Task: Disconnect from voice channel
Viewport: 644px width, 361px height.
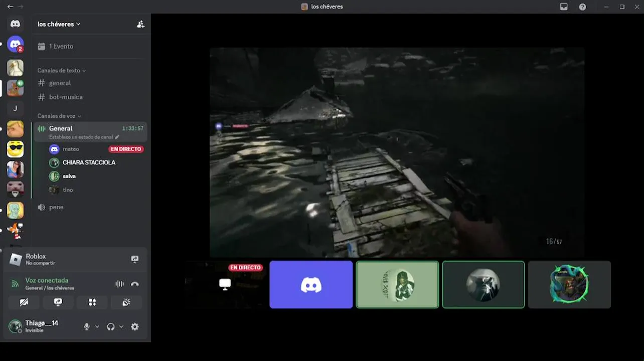Action: coord(134,284)
